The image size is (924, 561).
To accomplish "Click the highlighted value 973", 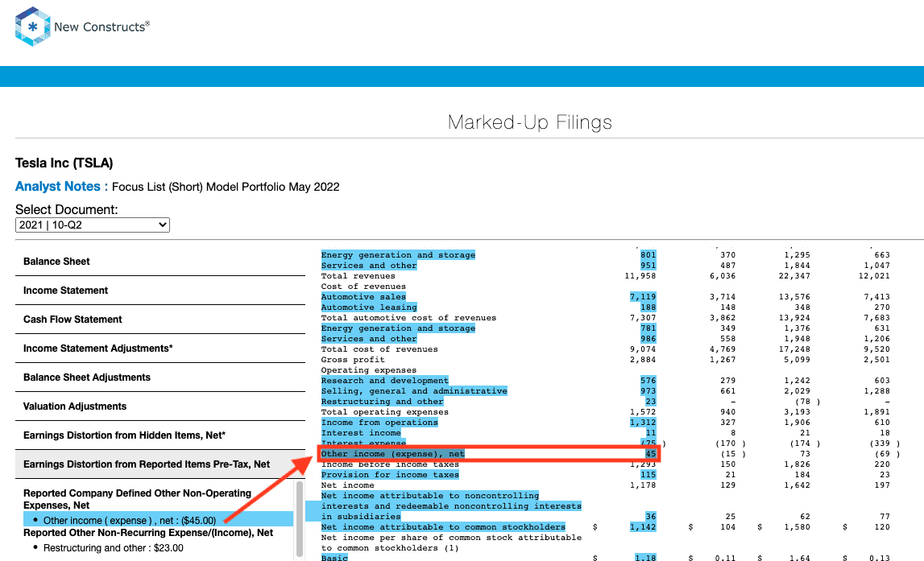I will click(x=648, y=391).
